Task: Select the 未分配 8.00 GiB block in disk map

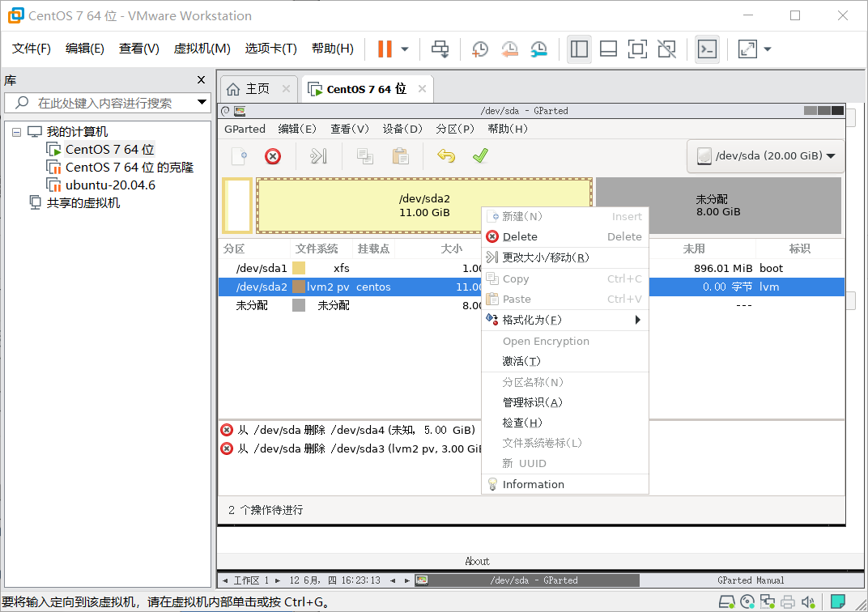Action: (718, 206)
